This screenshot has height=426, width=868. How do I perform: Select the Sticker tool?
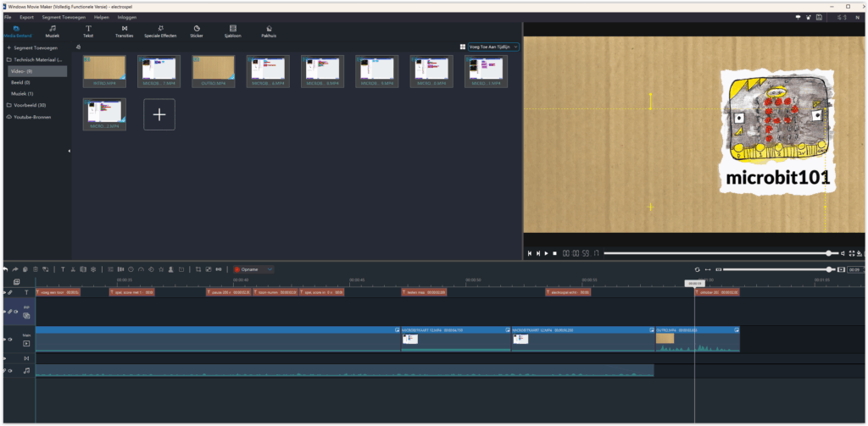(x=197, y=31)
